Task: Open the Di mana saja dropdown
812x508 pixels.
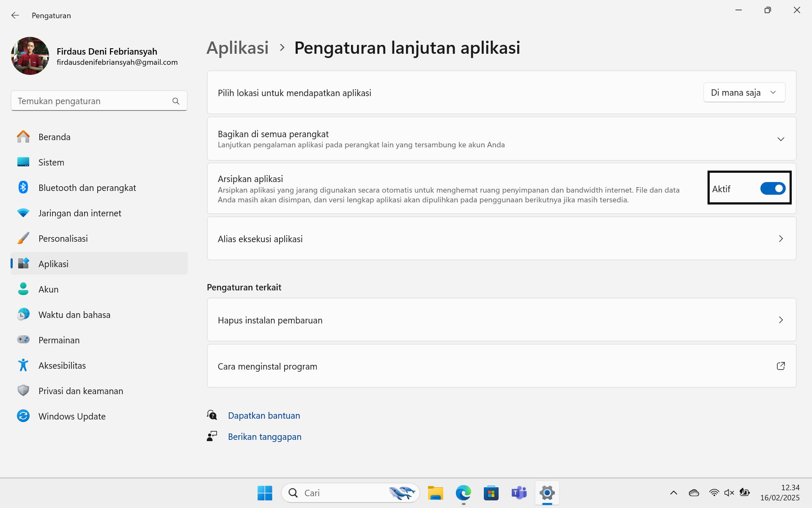Action: click(744, 92)
